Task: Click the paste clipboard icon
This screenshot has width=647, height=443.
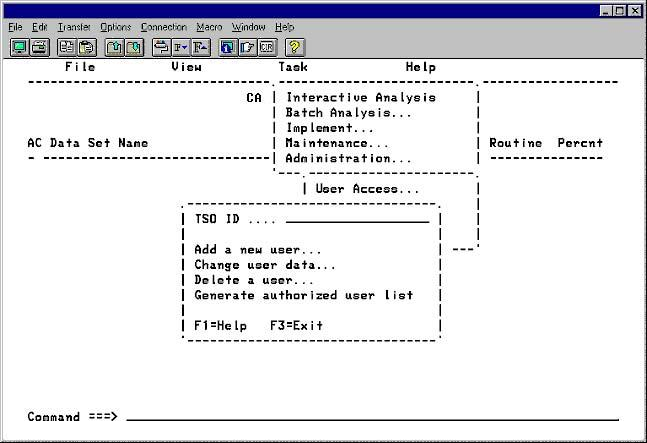Action: (86, 47)
